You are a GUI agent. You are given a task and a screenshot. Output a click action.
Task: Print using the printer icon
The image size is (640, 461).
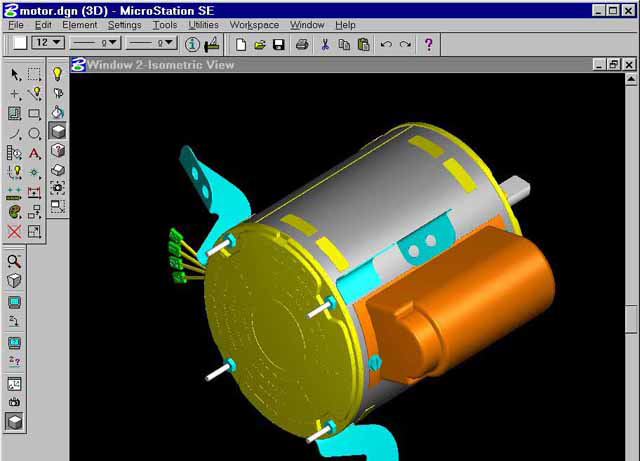[x=302, y=44]
